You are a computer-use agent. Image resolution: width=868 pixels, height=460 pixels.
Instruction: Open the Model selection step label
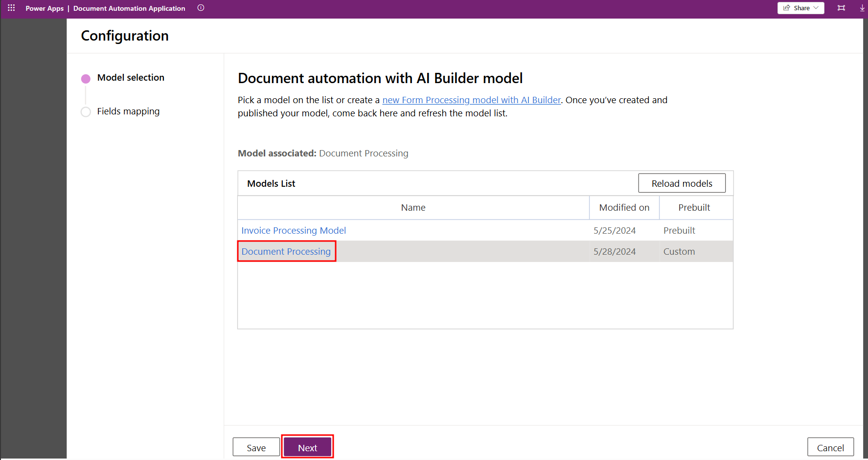tap(131, 78)
